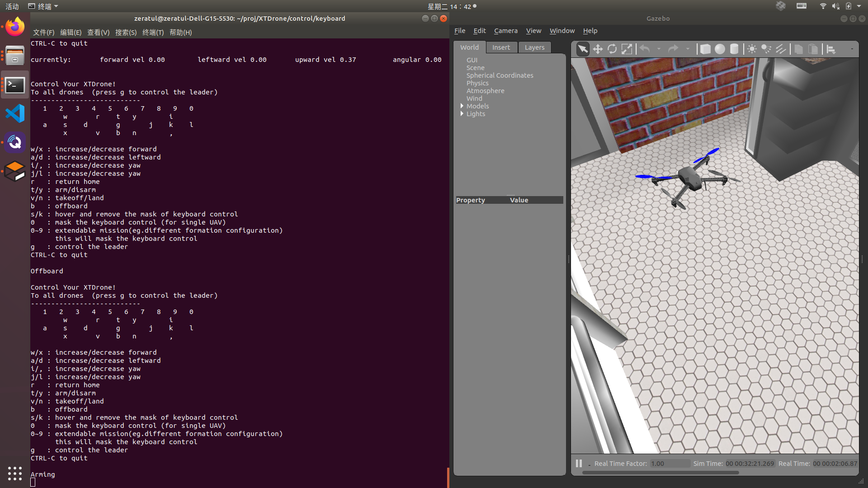
Task: Open the align objects tool
Action: [831, 49]
